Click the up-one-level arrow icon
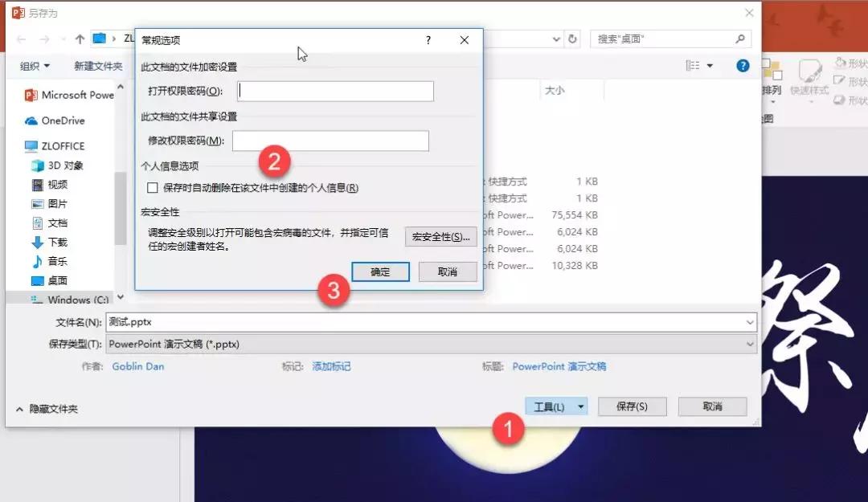 pyautogui.click(x=78, y=38)
